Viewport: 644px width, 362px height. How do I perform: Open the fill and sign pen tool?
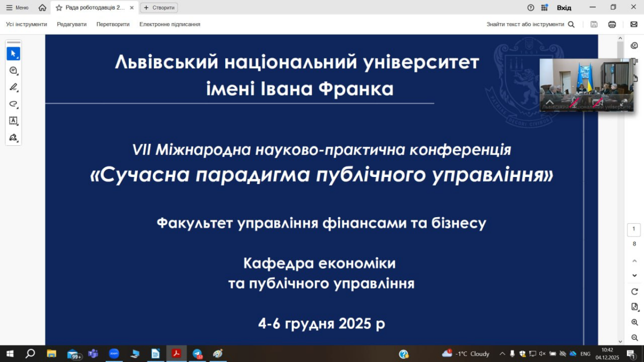click(13, 138)
